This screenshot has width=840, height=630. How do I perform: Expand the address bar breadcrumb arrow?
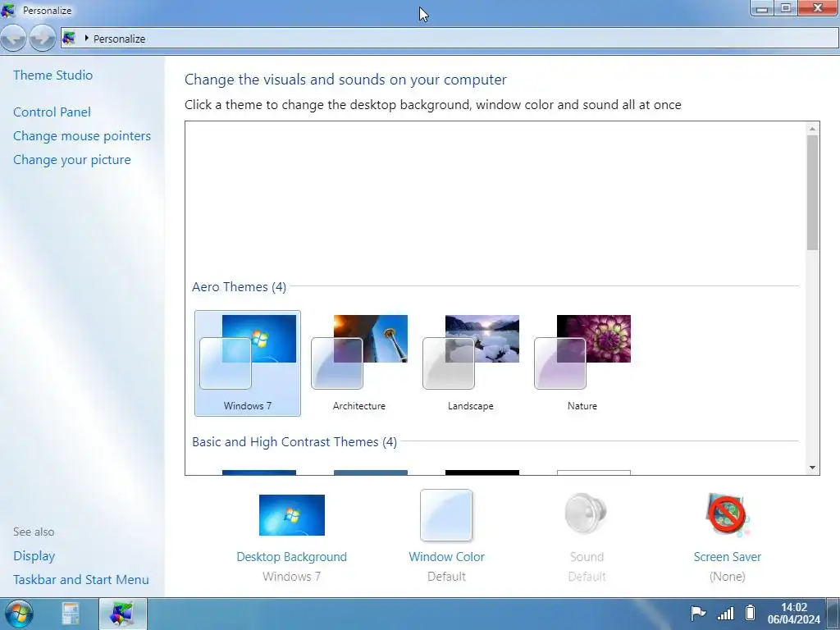click(x=86, y=38)
